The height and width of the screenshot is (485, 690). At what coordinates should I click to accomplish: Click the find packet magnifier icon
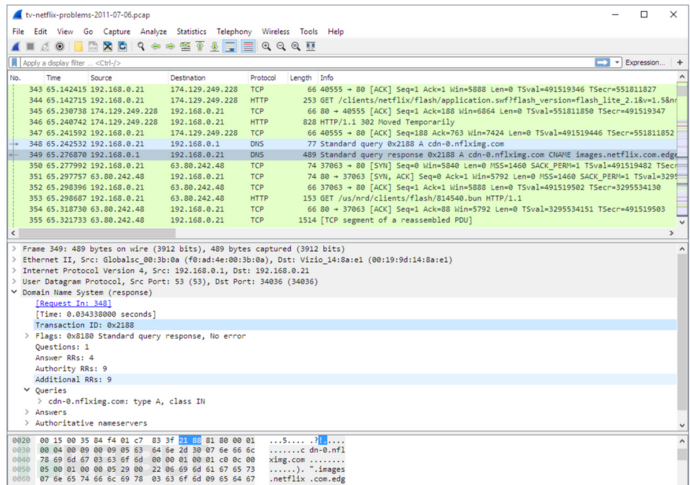142,46
